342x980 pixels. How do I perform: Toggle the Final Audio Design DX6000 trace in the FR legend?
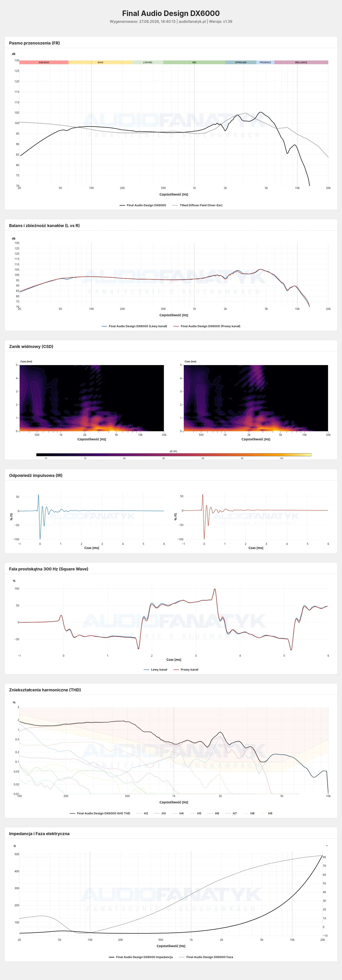pyautogui.click(x=143, y=205)
